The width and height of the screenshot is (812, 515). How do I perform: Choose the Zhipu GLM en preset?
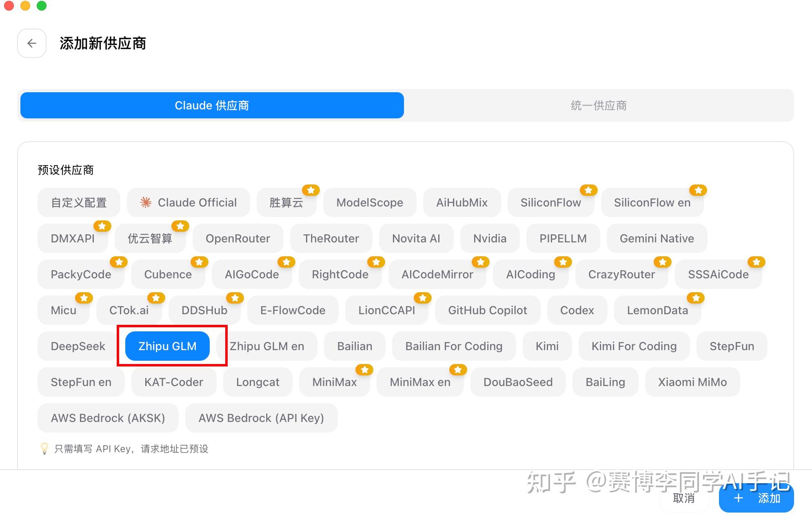267,346
